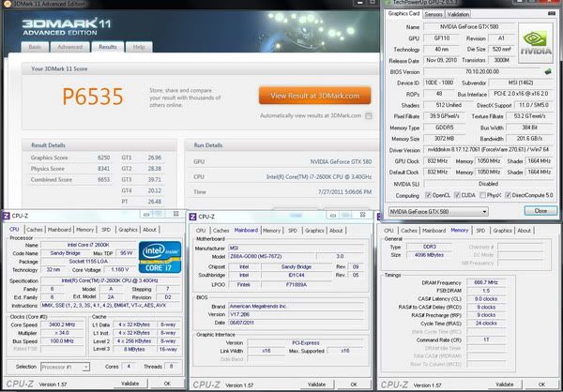This screenshot has width=563, height=392.
Task: Open Graphics tab in the left CPU-Z window
Action: (x=128, y=230)
